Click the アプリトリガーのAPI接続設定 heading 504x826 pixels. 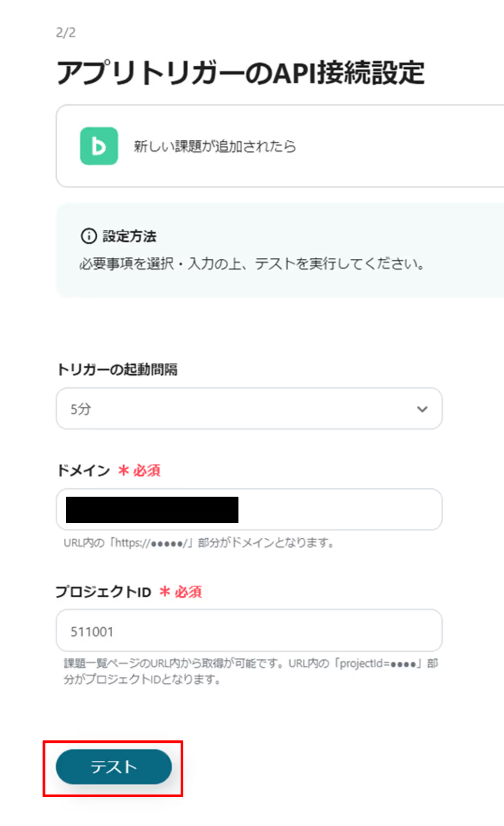[x=240, y=73]
